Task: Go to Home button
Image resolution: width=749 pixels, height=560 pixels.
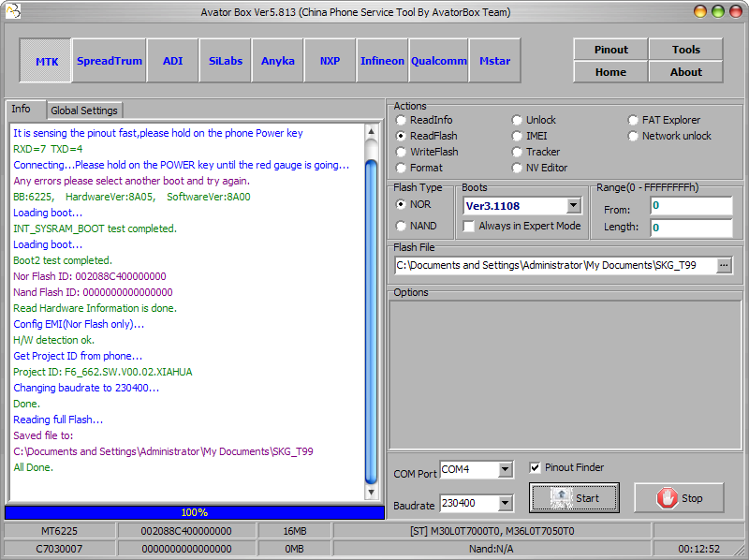Action: click(611, 72)
